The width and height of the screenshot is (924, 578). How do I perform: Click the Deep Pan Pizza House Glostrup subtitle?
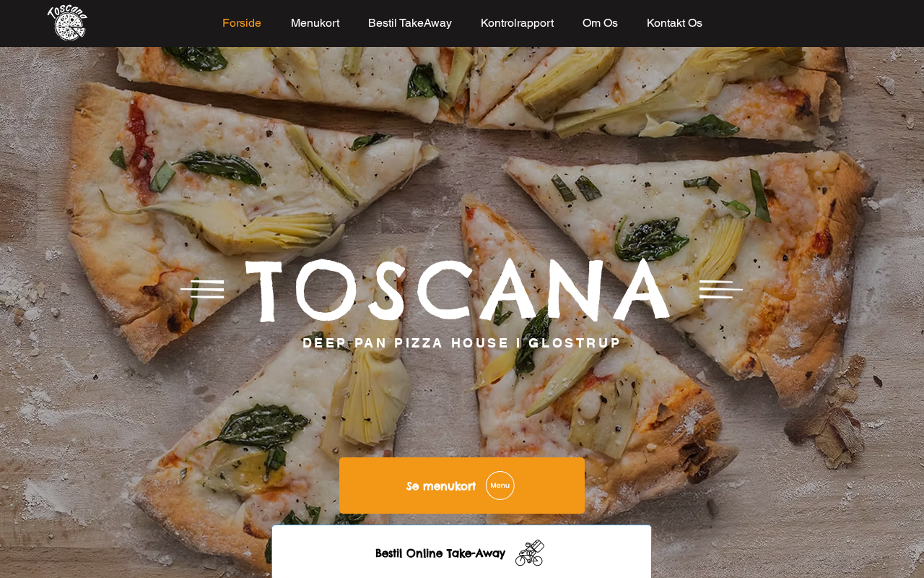[462, 343]
